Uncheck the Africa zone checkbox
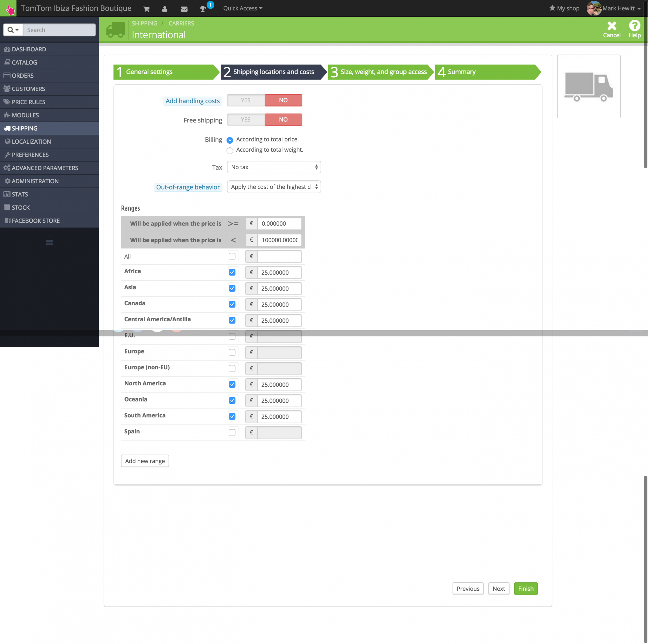 tap(232, 272)
